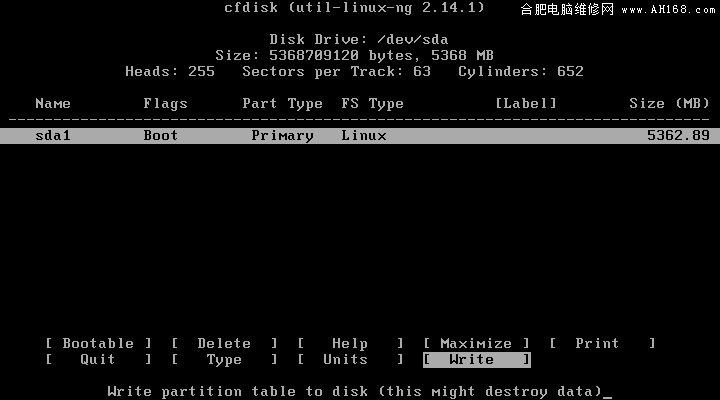Select the Quit option
The image size is (720, 400).
click(x=98, y=360)
